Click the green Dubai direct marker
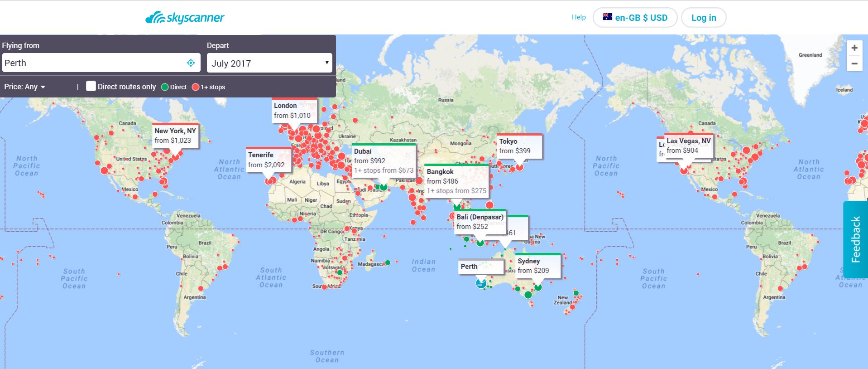Screen dimensions: 868x369 pyautogui.click(x=384, y=186)
